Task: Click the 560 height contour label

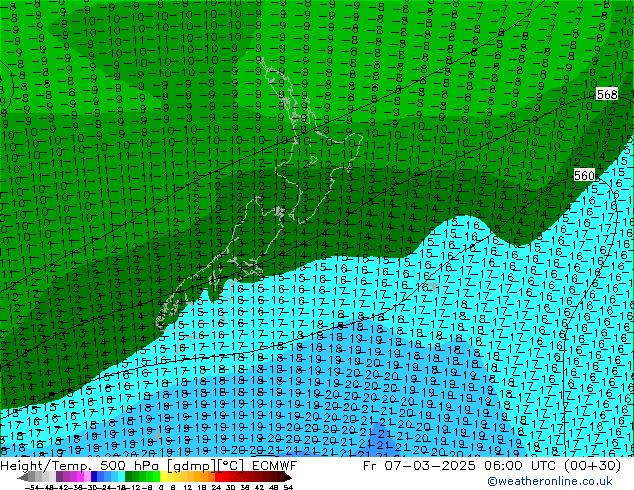Action: 584,175
